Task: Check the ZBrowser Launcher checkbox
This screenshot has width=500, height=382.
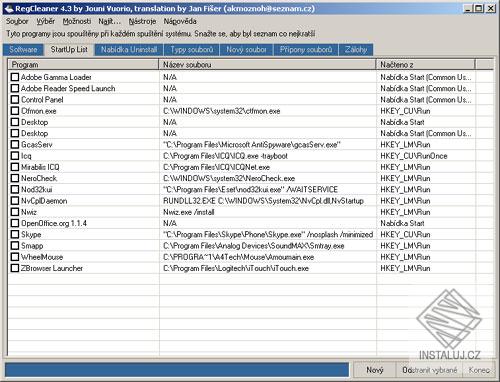Action: (x=15, y=268)
